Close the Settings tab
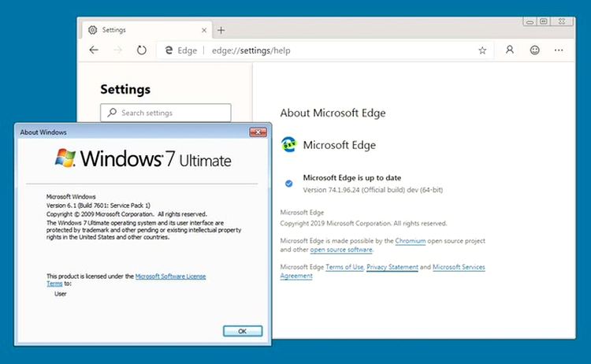591x364 pixels. click(204, 30)
